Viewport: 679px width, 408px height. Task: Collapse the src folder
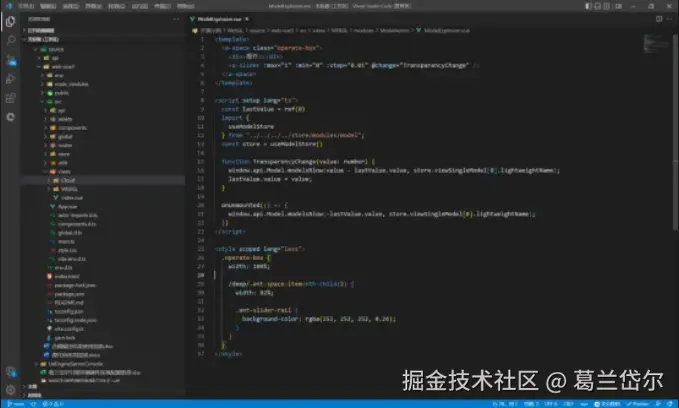103,101
